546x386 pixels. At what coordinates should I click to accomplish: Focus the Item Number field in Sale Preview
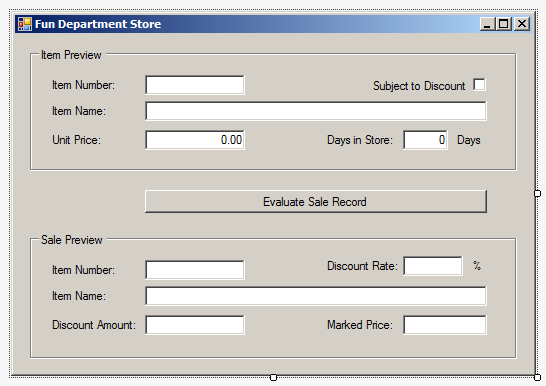click(195, 270)
